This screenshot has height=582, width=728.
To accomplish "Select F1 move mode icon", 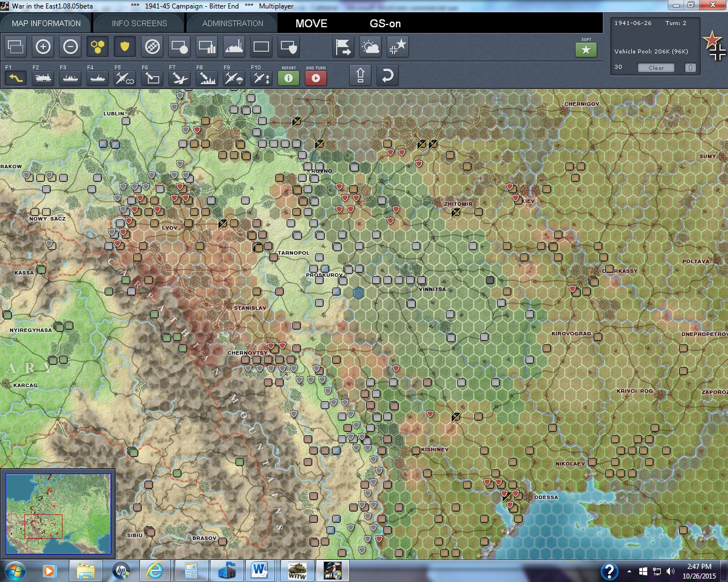I will pyautogui.click(x=15, y=78).
